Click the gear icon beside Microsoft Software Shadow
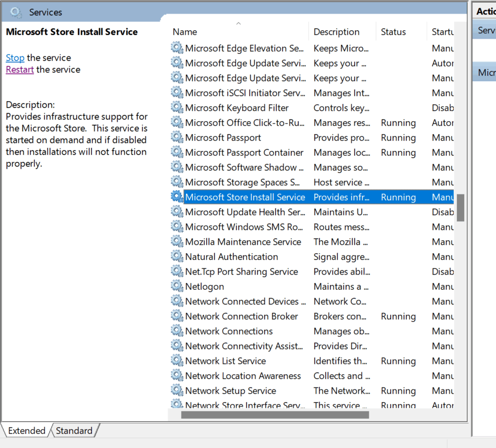Viewport: 496px width, 448px height. pos(177,167)
